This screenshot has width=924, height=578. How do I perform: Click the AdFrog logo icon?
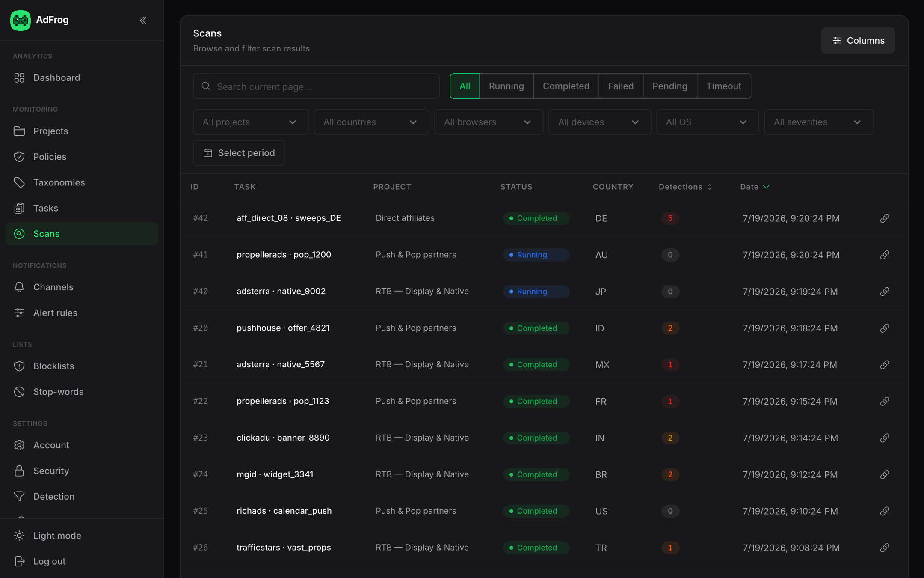point(20,20)
